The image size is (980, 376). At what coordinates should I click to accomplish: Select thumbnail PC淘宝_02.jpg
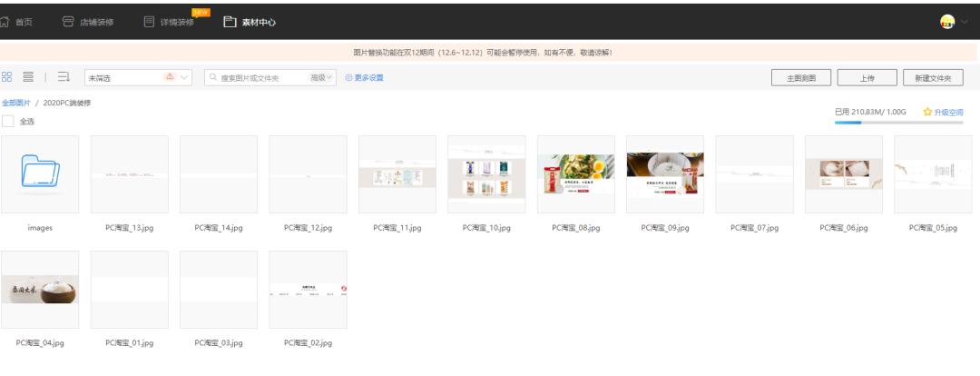point(309,290)
